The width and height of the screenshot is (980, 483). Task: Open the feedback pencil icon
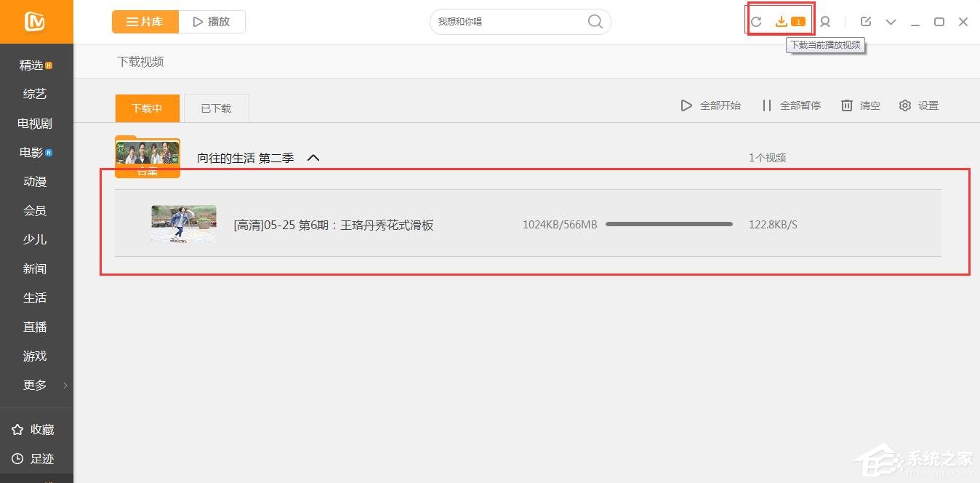865,22
